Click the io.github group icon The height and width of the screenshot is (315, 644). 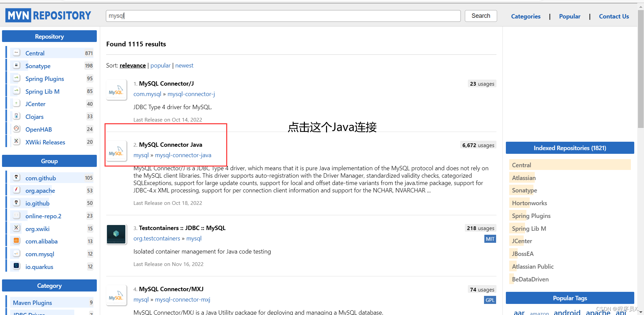[x=16, y=203]
